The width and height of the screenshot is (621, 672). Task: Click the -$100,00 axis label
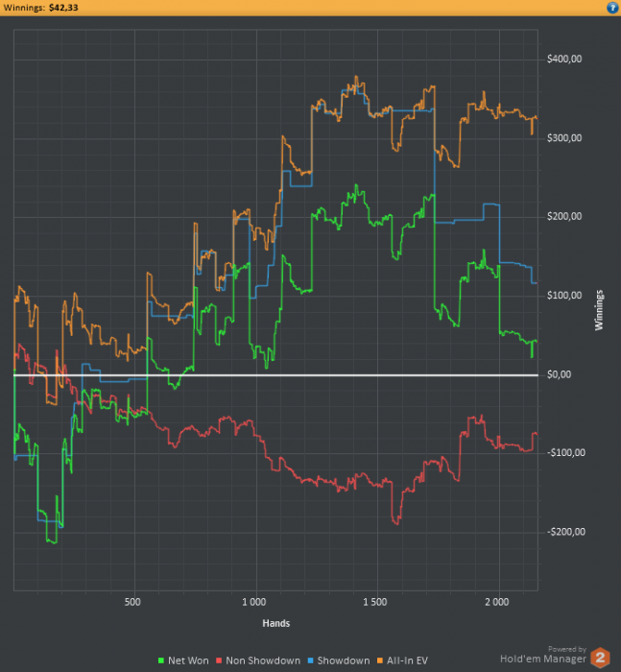pyautogui.click(x=565, y=453)
